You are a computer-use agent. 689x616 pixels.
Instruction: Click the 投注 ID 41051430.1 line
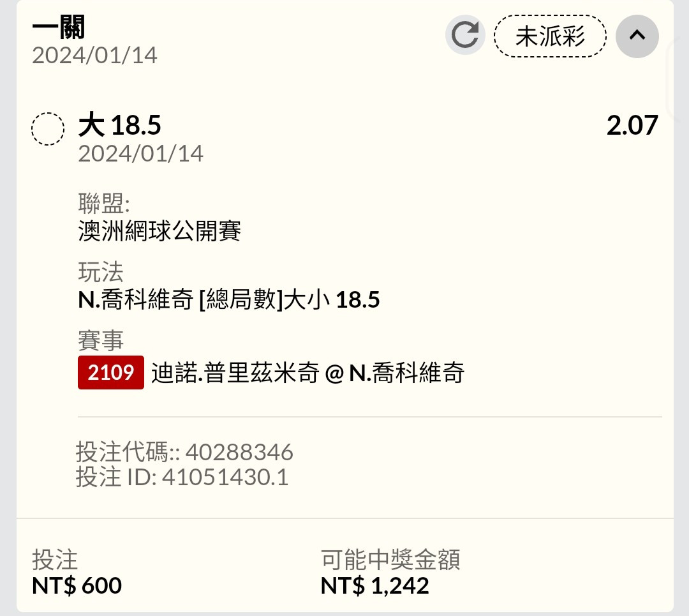click(182, 477)
